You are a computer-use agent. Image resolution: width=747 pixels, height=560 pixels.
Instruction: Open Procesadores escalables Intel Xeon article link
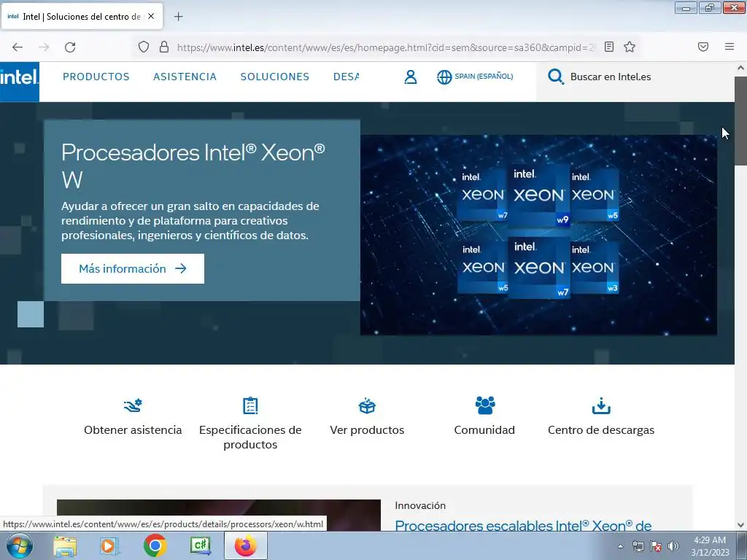pyautogui.click(x=523, y=526)
